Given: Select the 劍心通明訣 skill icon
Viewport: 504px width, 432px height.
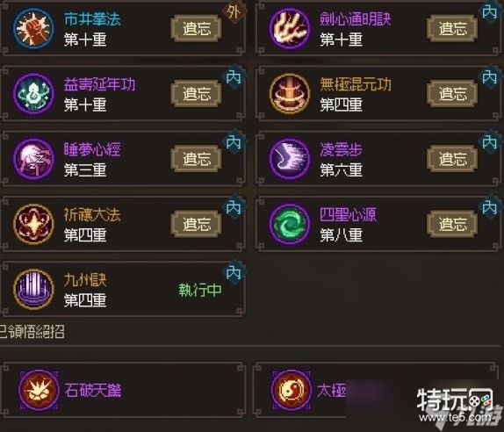Looking at the screenshot, I should (x=290, y=28).
